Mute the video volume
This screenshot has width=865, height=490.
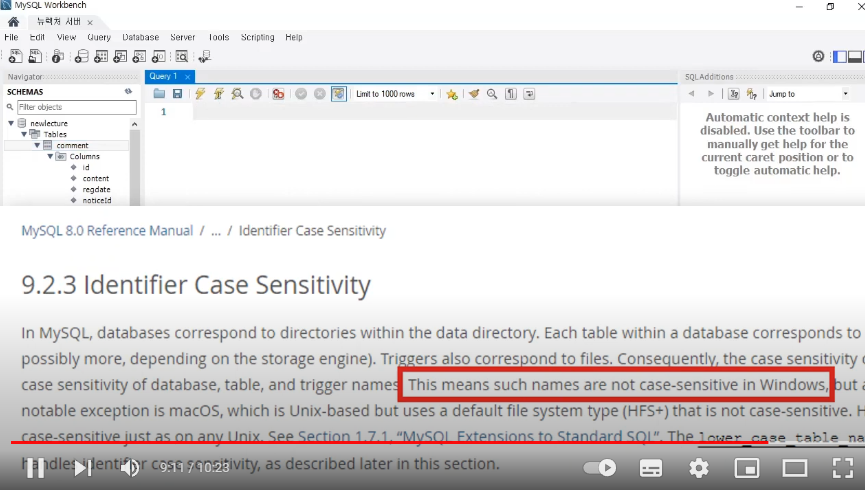click(130, 468)
